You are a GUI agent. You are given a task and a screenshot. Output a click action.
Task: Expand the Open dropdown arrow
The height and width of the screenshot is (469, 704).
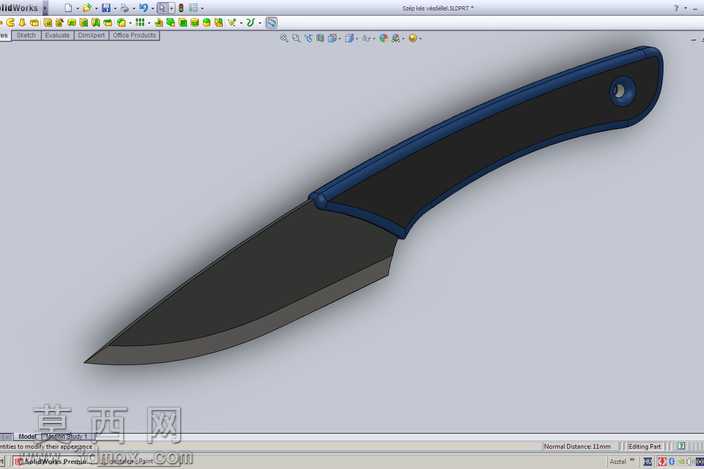pyautogui.click(x=96, y=9)
